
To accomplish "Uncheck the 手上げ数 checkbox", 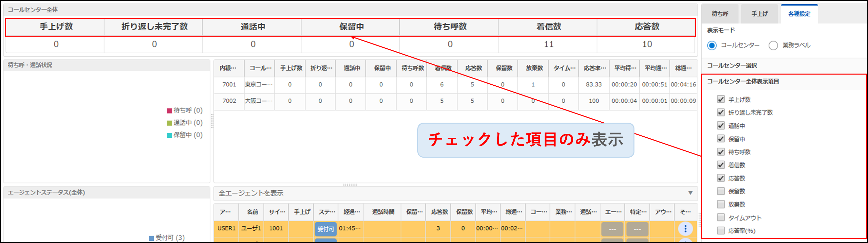I will (x=720, y=99).
